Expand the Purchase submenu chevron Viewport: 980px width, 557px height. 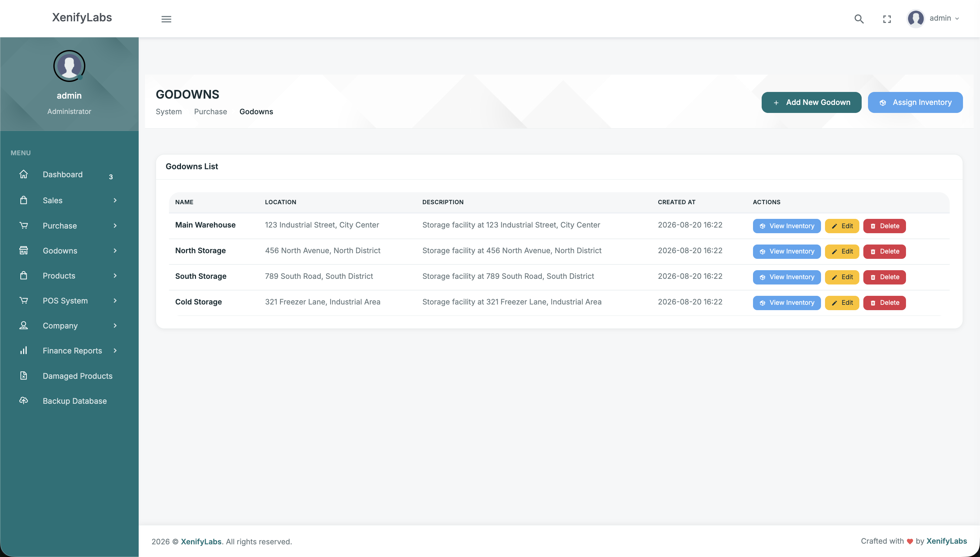point(115,225)
